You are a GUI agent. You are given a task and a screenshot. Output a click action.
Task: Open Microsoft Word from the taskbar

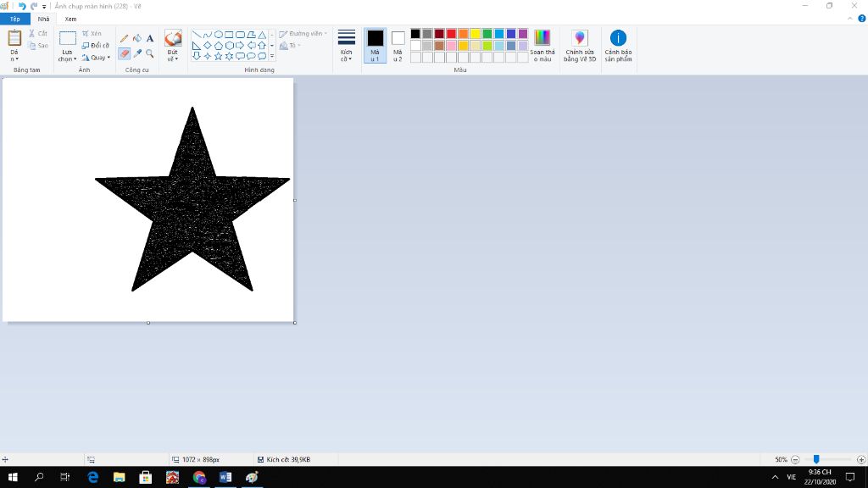225,477
